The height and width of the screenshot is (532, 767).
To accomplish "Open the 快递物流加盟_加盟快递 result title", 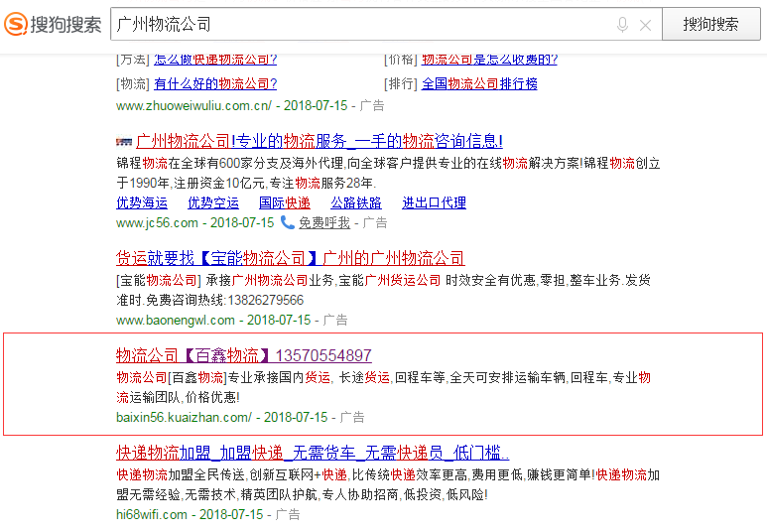I will click(313, 453).
